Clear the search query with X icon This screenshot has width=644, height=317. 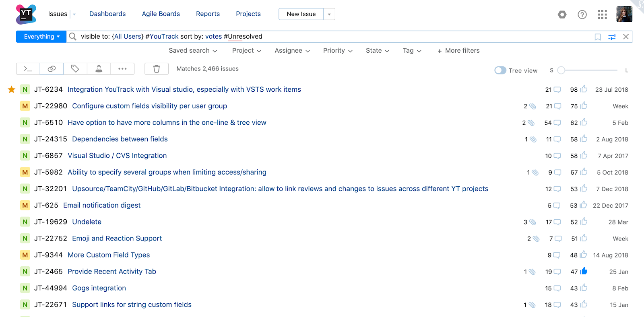[x=626, y=37]
